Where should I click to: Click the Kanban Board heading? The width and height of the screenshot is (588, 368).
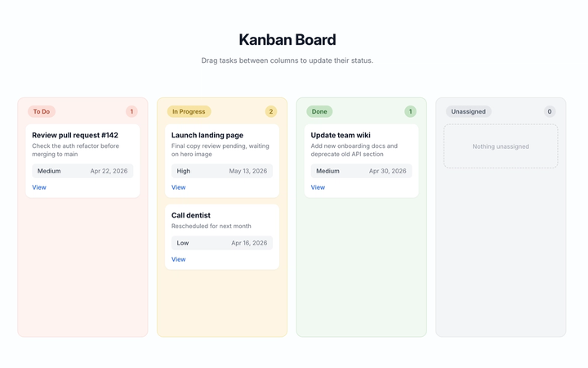(287, 40)
